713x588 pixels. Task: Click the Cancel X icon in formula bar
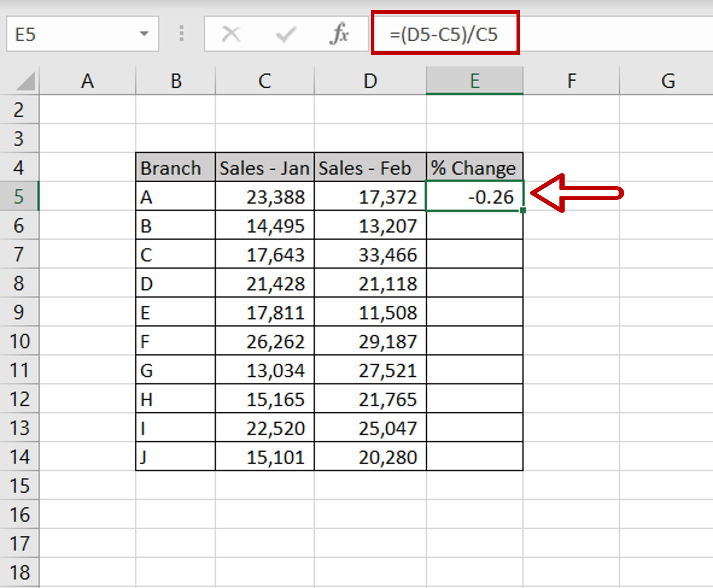tap(231, 34)
